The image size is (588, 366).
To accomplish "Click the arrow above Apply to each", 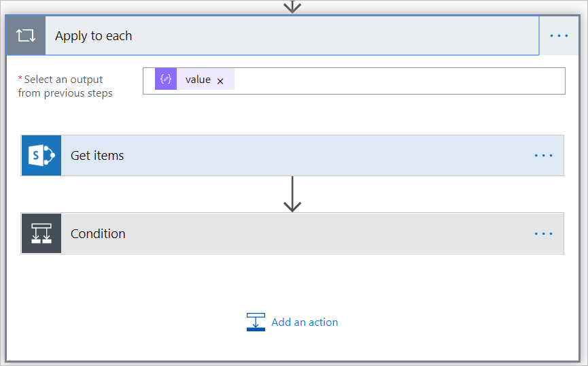I will [x=292, y=7].
